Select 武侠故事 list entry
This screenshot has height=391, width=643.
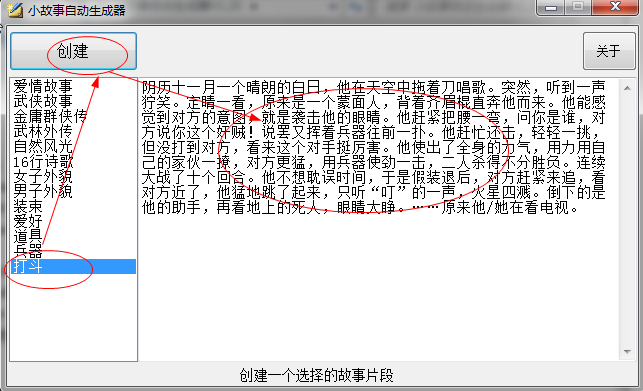tap(73, 101)
